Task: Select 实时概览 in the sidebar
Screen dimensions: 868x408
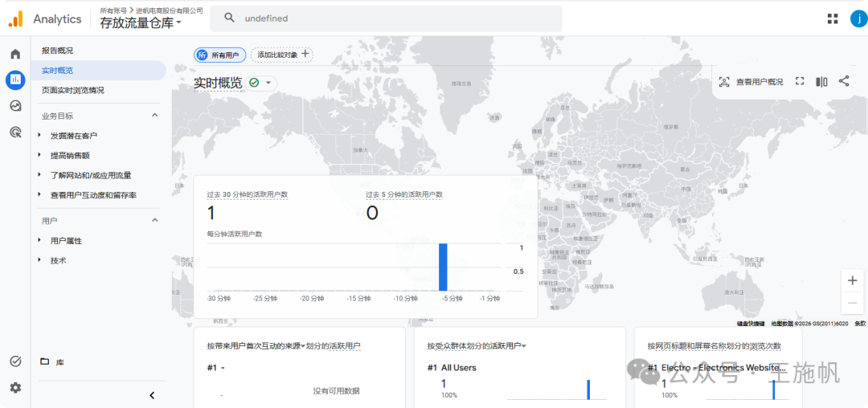Action: coord(99,70)
